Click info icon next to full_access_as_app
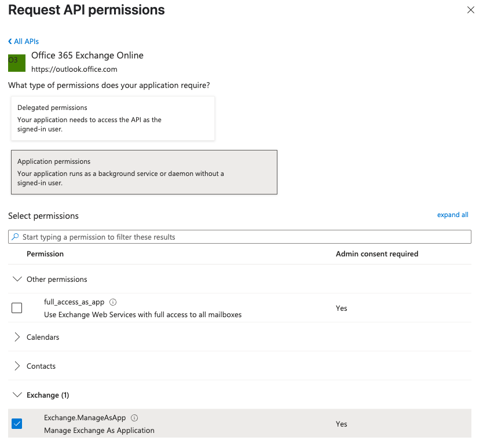This screenshot has width=483, height=448. coord(113,302)
